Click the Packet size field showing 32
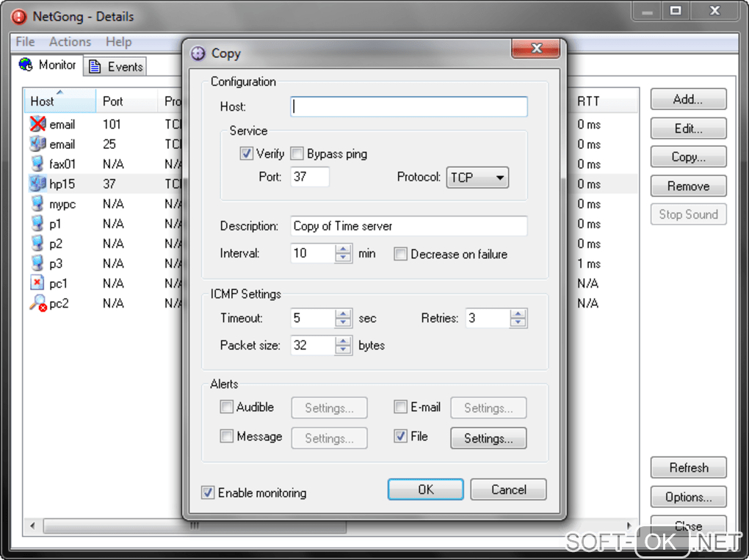Viewport: 749px width, 560px height. [x=313, y=345]
